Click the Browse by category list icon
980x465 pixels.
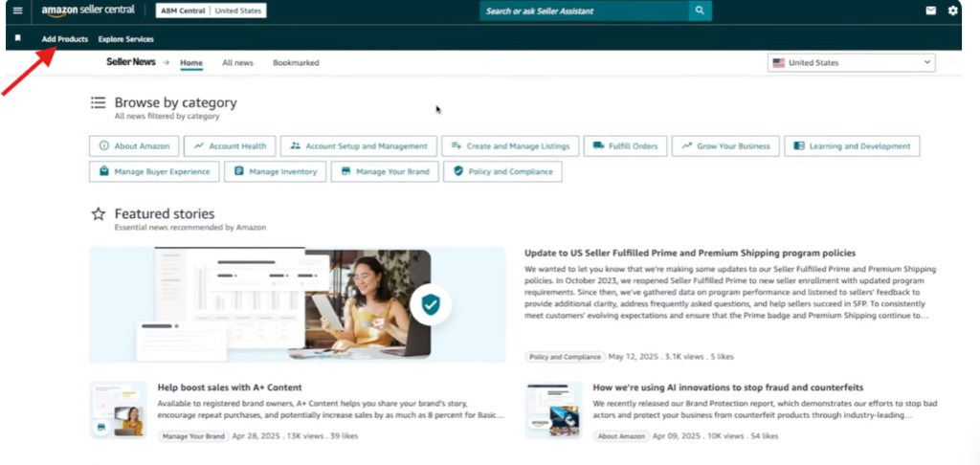tap(99, 102)
